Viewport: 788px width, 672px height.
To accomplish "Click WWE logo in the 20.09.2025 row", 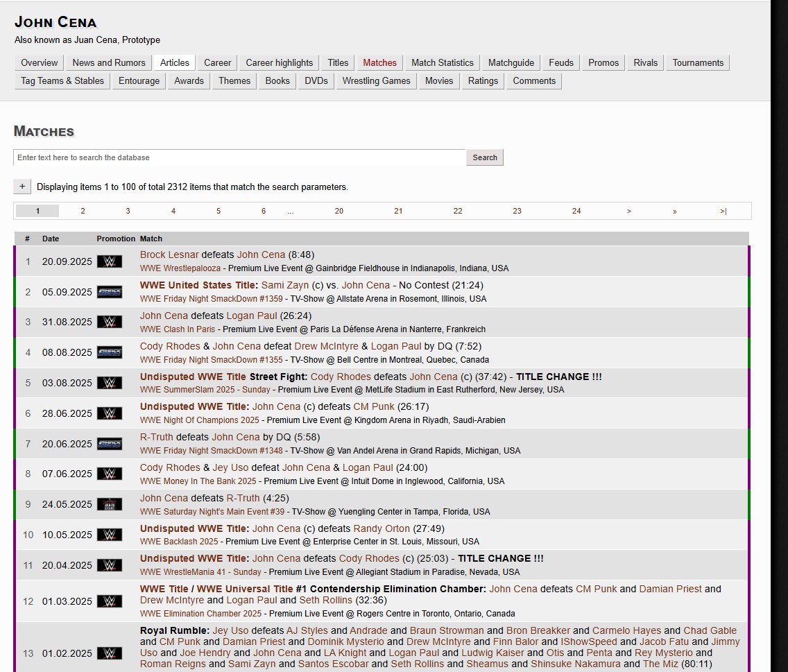I will [x=109, y=261].
